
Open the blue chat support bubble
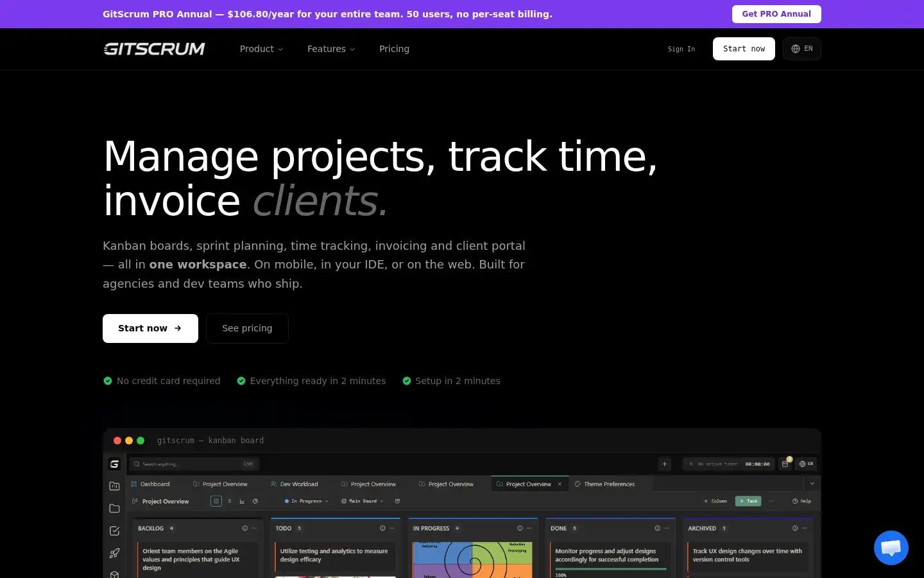pos(891,548)
